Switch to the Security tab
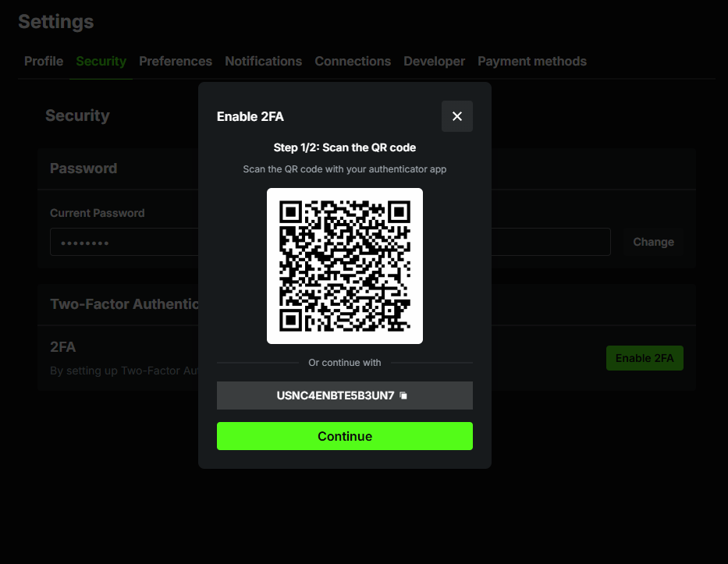This screenshot has height=564, width=728. pyautogui.click(x=101, y=62)
